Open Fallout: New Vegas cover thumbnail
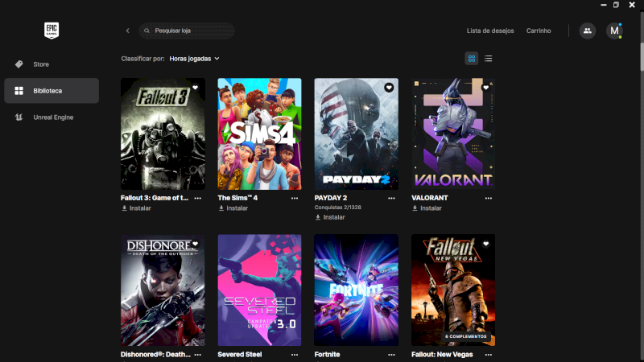 [x=453, y=290]
